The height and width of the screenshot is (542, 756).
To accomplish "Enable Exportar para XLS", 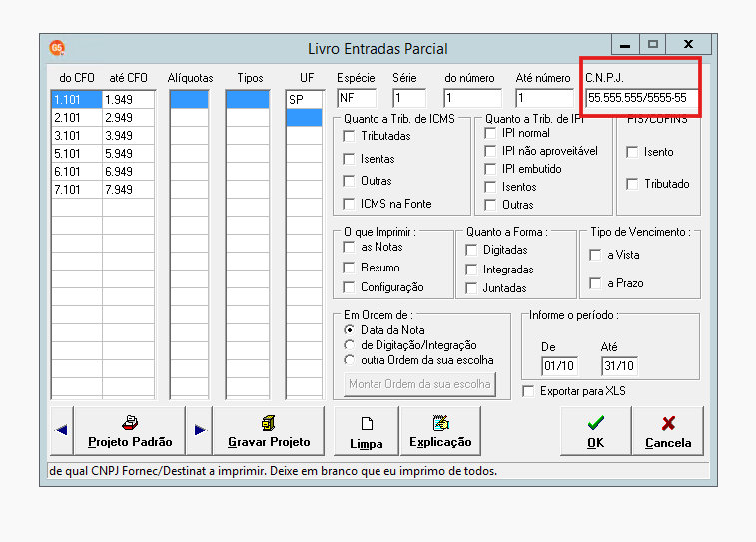I will point(528,391).
